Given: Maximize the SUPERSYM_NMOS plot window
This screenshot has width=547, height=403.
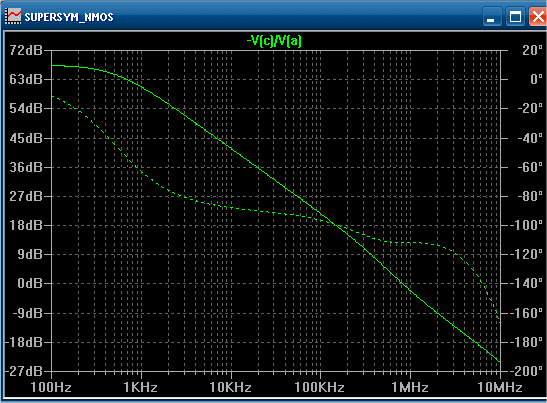Looking at the screenshot, I should 515,16.
